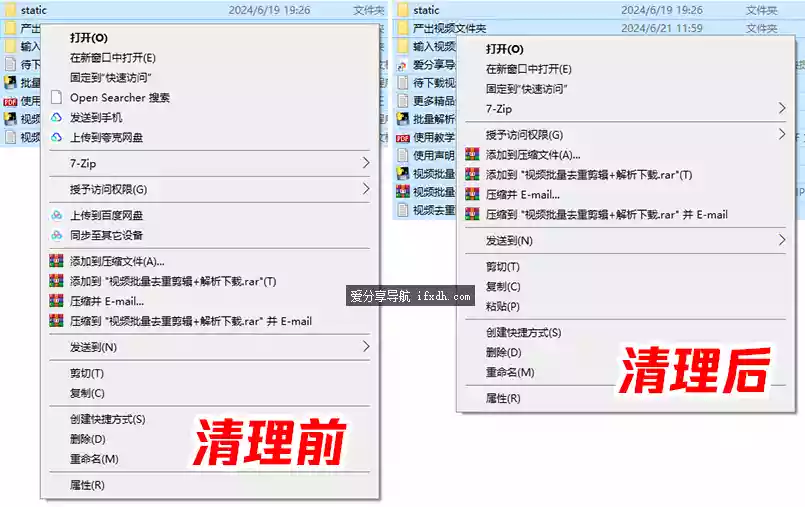Click WinRAR icon beside 添加到压缩文件(A) in right menu
The height and width of the screenshot is (507, 805).
click(x=472, y=154)
